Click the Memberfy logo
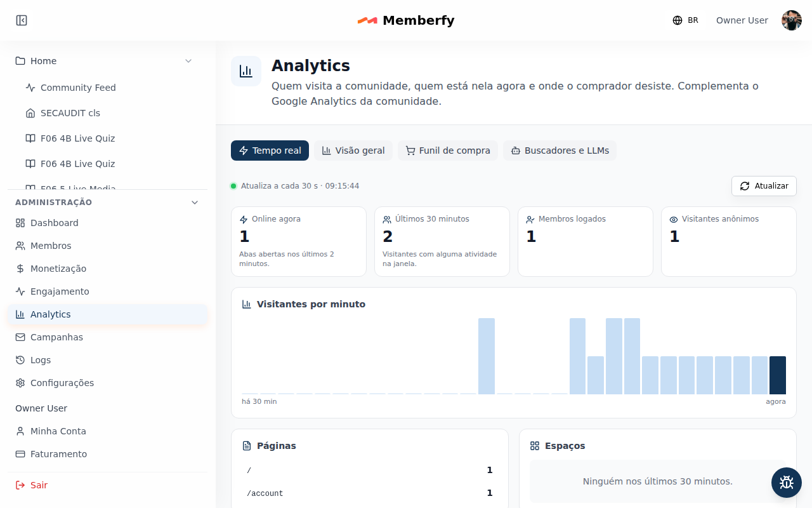The width and height of the screenshot is (812, 508). coord(406,20)
